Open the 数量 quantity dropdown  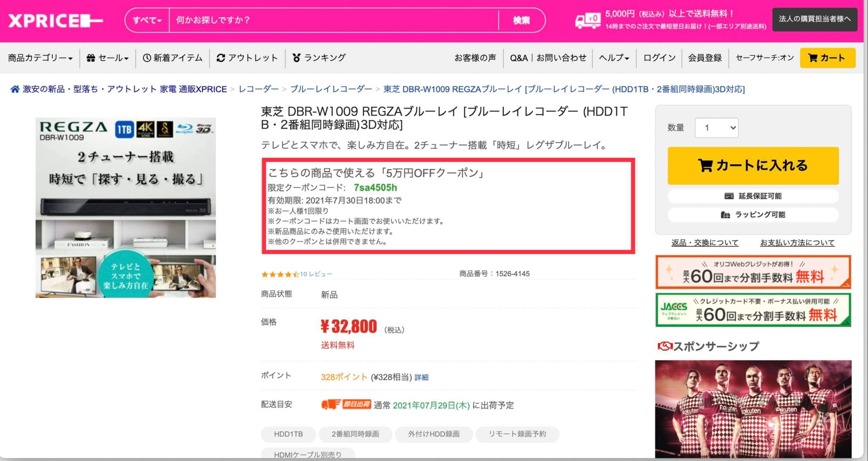coord(716,128)
